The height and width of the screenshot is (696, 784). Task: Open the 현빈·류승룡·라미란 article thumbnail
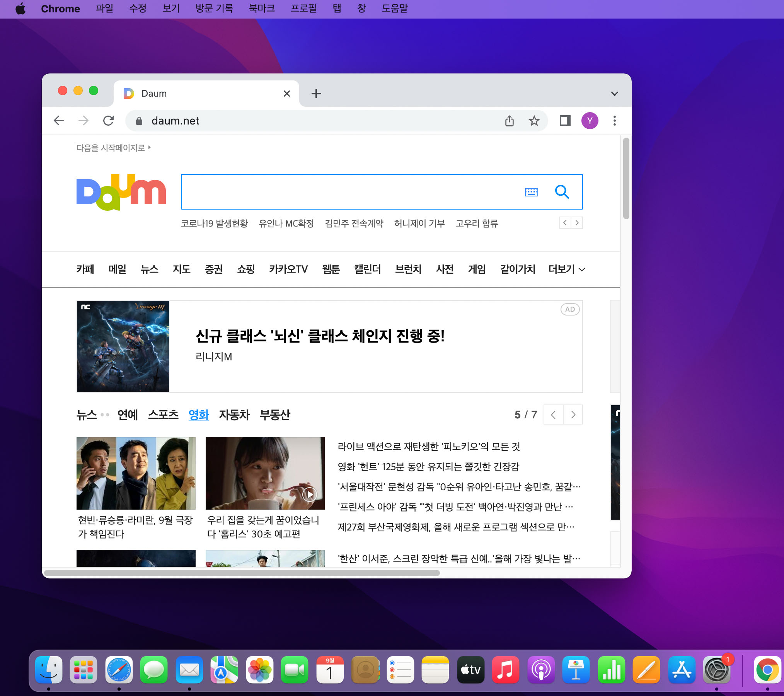pos(136,473)
